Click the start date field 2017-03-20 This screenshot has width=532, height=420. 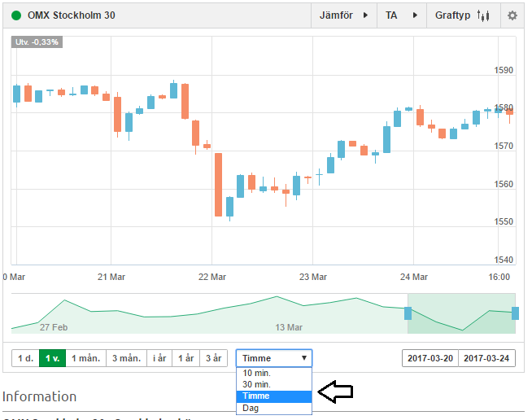point(430,358)
